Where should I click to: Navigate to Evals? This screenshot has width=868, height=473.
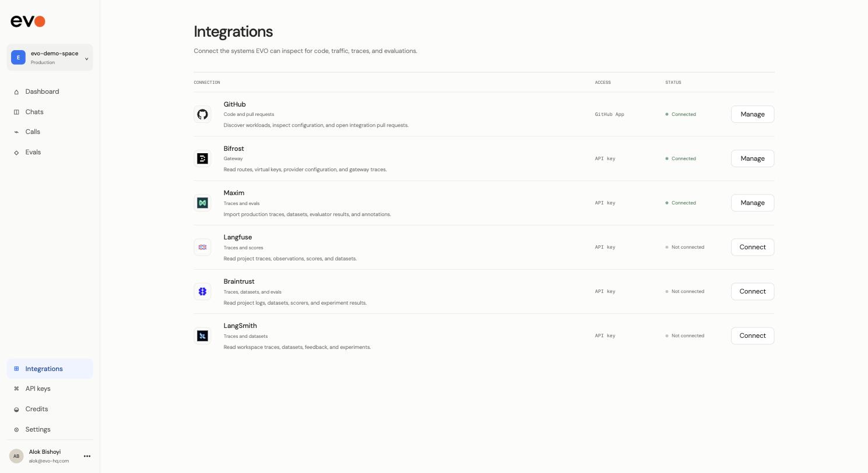(50, 152)
